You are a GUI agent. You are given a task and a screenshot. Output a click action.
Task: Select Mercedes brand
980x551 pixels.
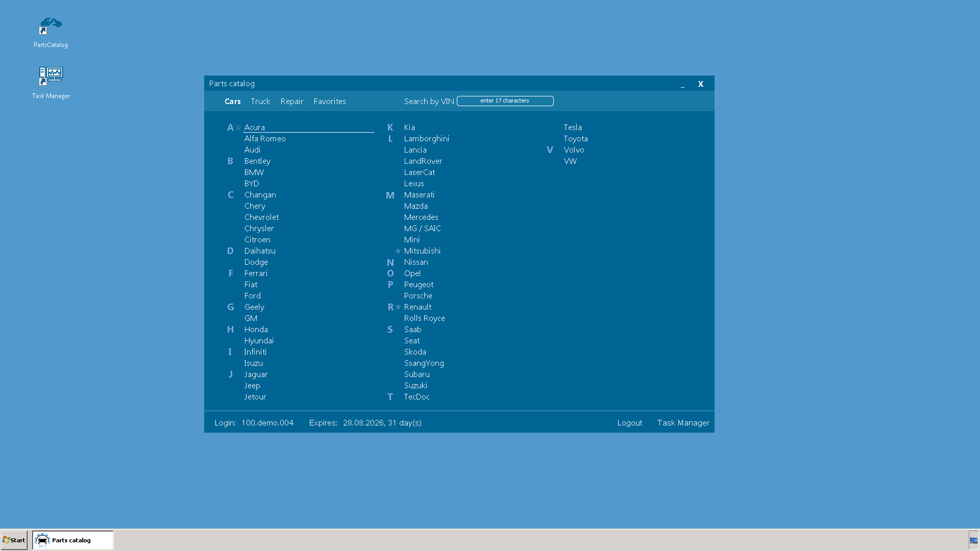pos(421,217)
